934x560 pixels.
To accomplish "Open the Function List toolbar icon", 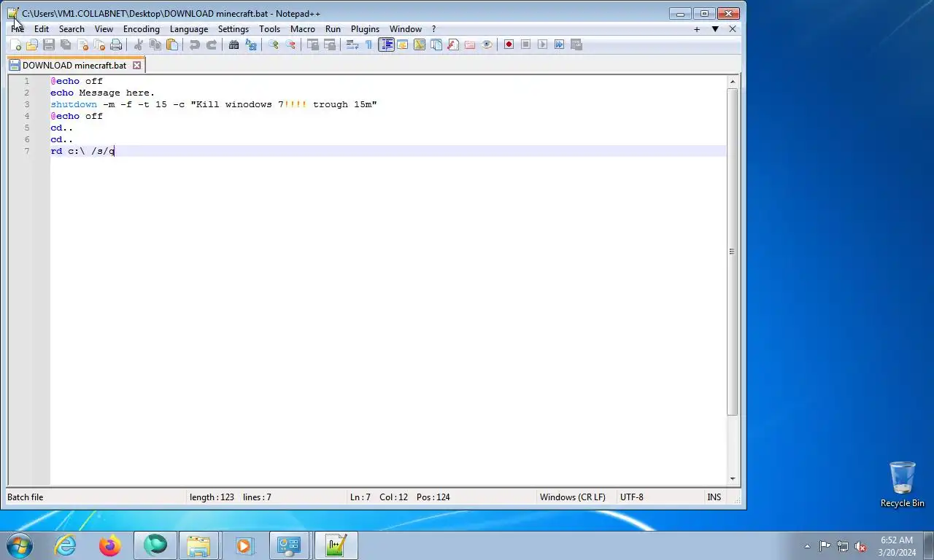I will click(x=453, y=44).
